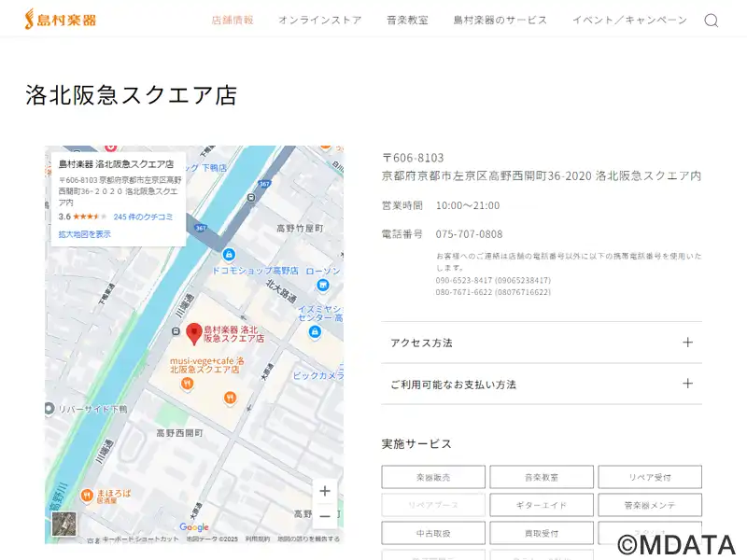Expand the ご利用可能なお支払い方法 section
The image size is (747, 560).
tap(542, 385)
